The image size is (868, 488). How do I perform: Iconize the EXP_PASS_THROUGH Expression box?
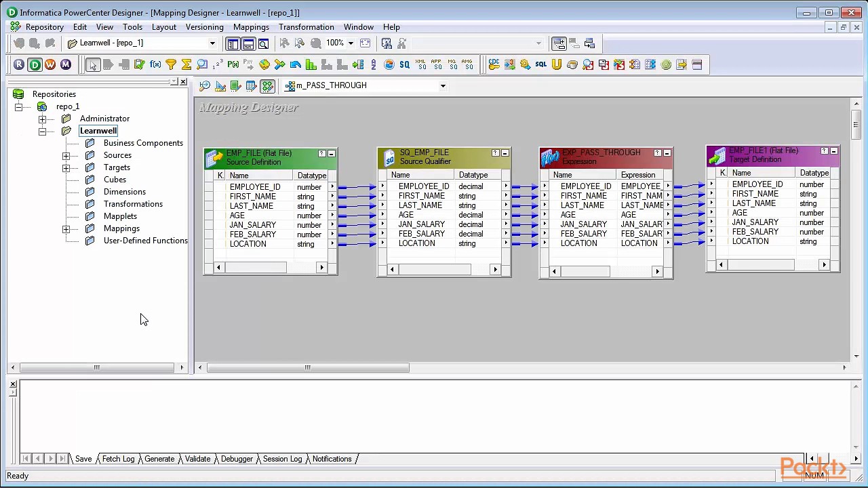667,153
